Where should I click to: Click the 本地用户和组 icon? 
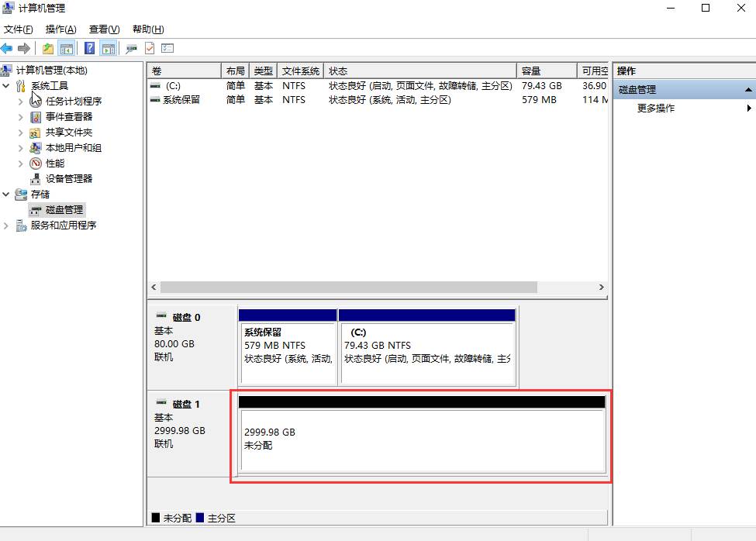35,148
